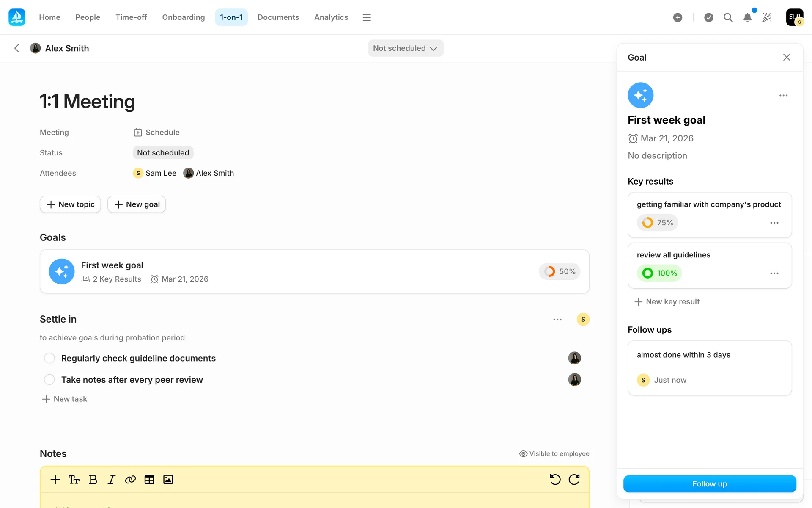Click the Italic formatting icon
The image size is (812, 508).
tap(111, 480)
